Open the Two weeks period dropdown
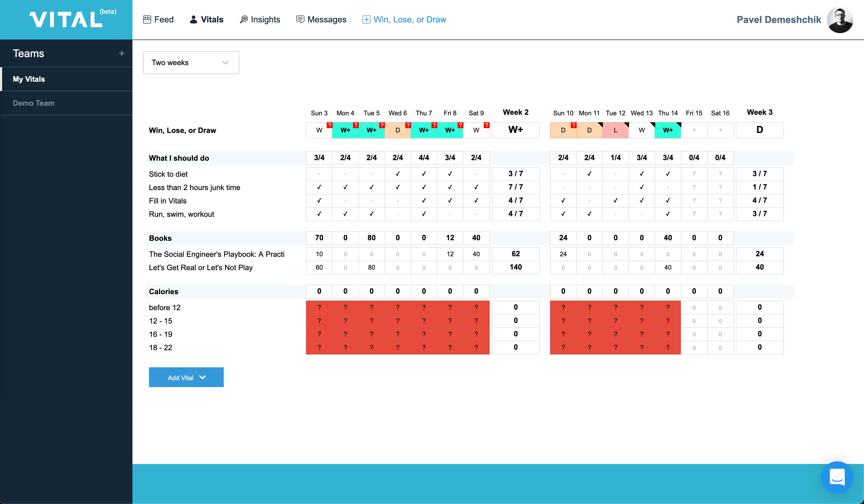 pos(191,62)
